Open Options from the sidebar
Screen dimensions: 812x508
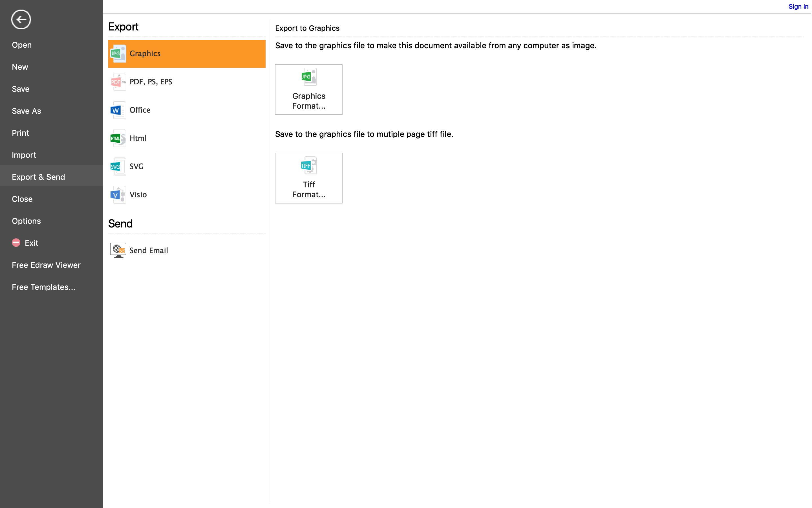pyautogui.click(x=52, y=221)
